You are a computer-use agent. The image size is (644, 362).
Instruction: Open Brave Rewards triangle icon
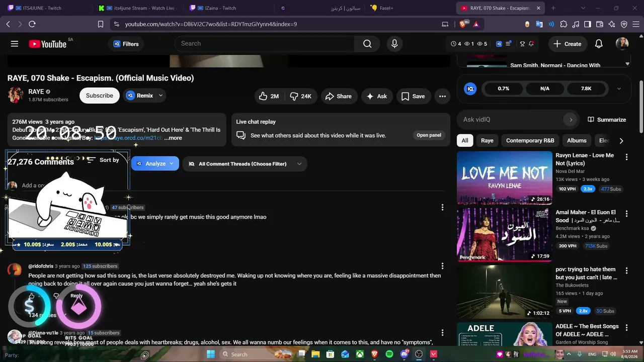(476, 24)
